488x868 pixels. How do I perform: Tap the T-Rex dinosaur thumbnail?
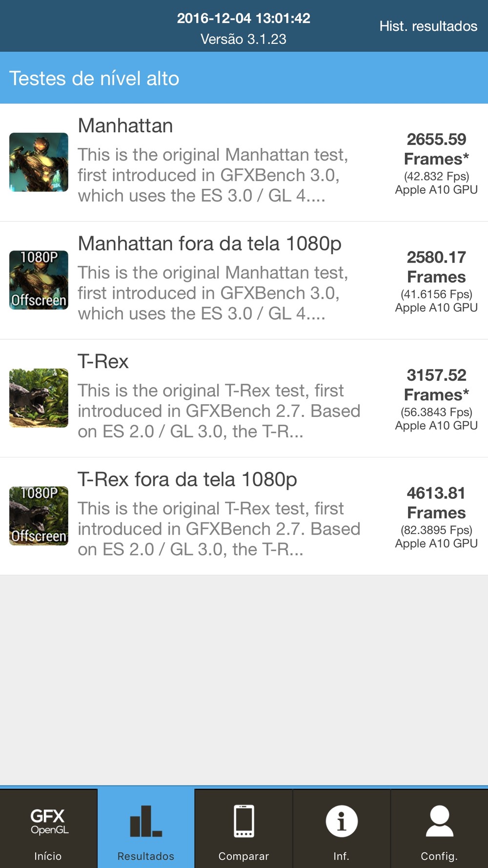(x=39, y=398)
